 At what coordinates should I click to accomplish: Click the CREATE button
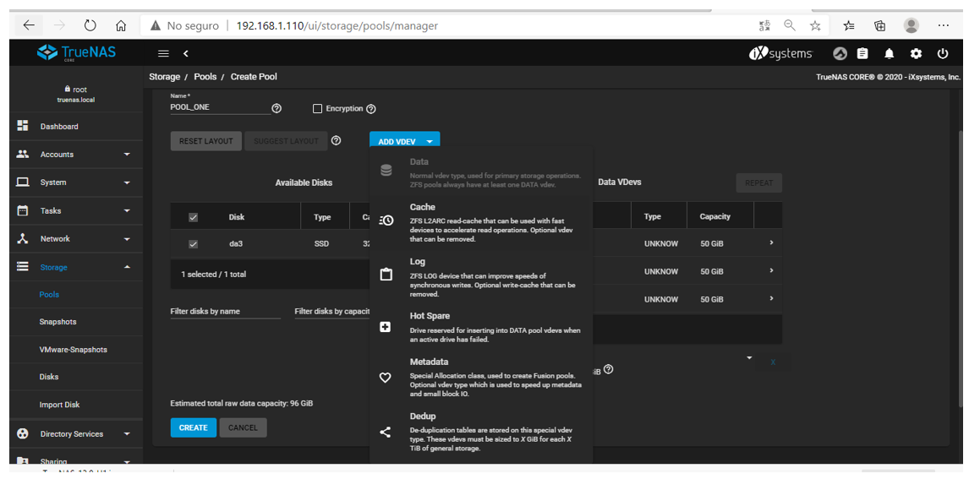[193, 427]
